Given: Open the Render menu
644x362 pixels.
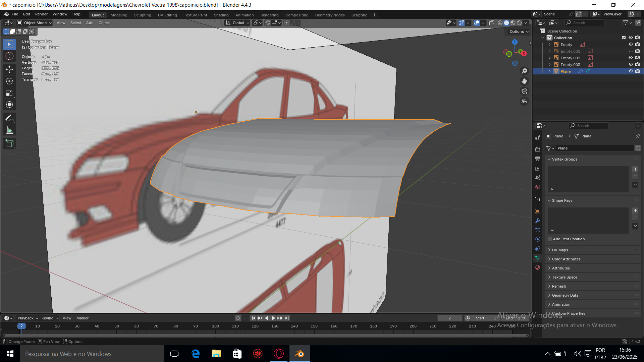Looking at the screenshot, I should pos(41,14).
